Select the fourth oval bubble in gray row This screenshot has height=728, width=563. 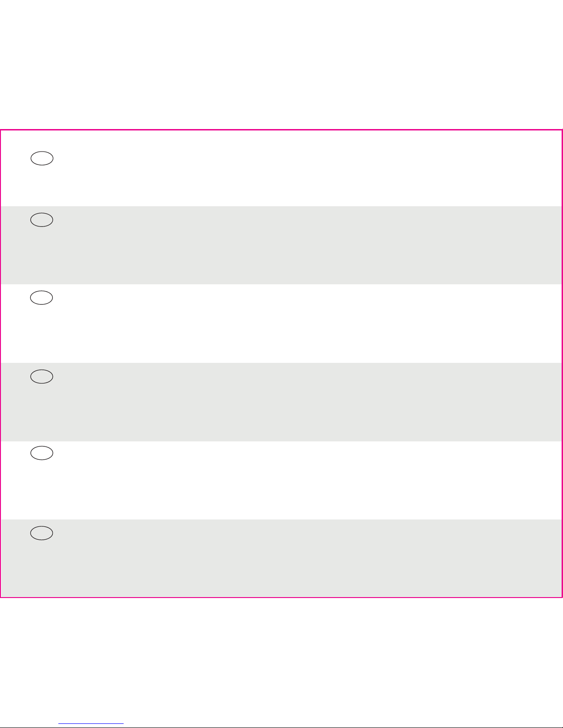42,377
